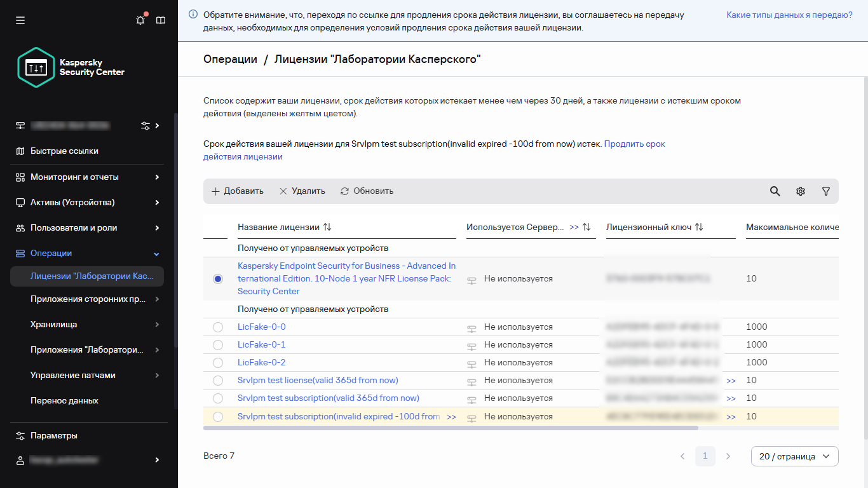Click Какие типы данных я передаю link

click(x=789, y=15)
